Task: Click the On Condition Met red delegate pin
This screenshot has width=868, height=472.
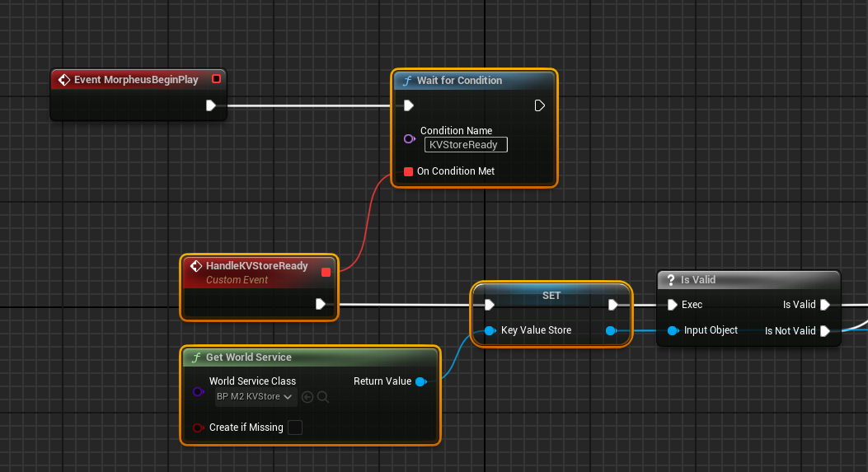Action: [x=409, y=171]
